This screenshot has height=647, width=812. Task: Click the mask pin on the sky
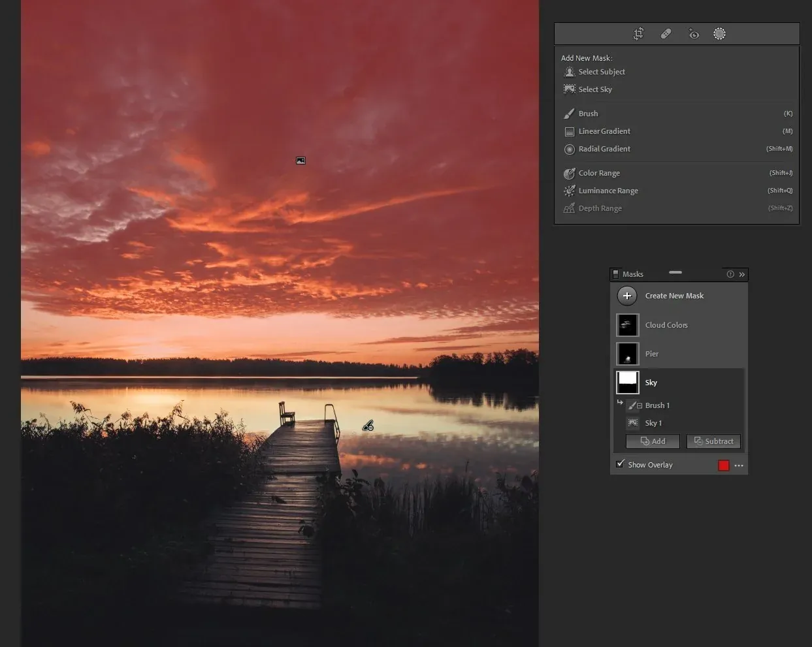(x=300, y=161)
